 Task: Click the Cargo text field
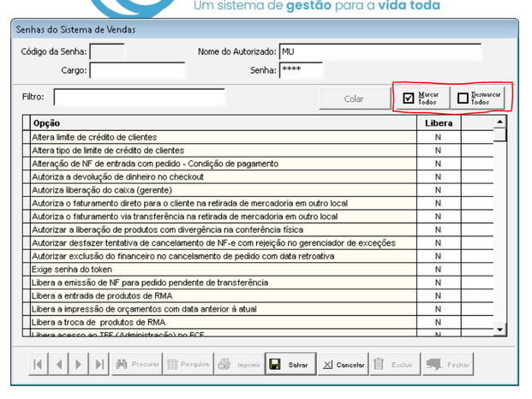[x=137, y=70]
